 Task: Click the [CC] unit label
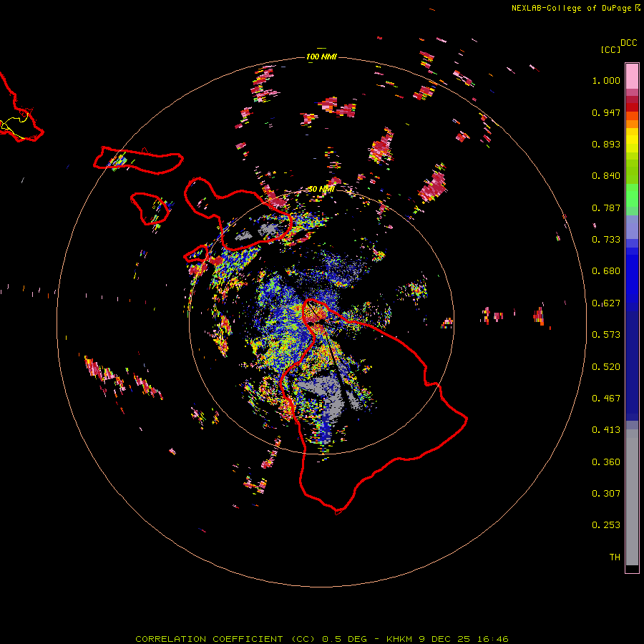point(610,49)
